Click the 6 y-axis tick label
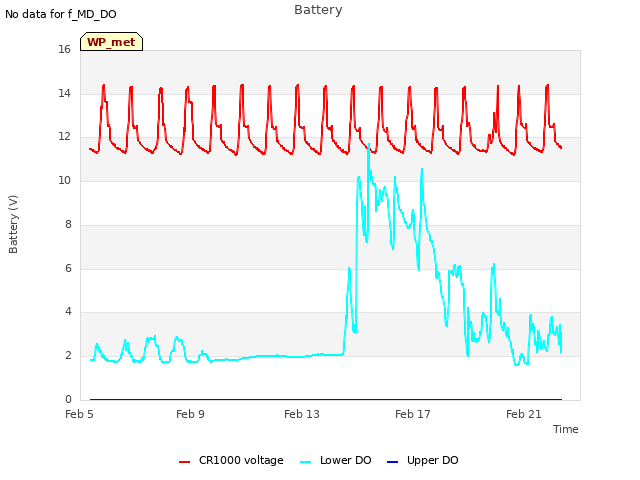Screen dimensions: 640x480 68,268
